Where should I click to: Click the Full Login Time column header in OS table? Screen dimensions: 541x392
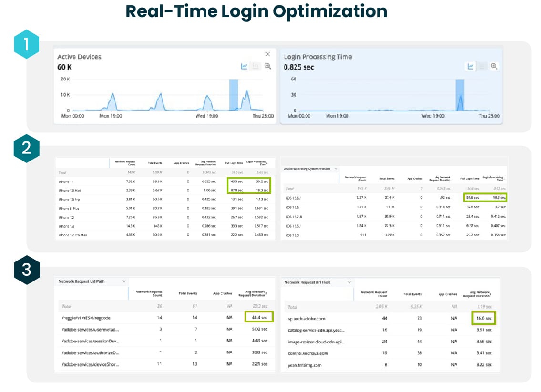tap(469, 179)
